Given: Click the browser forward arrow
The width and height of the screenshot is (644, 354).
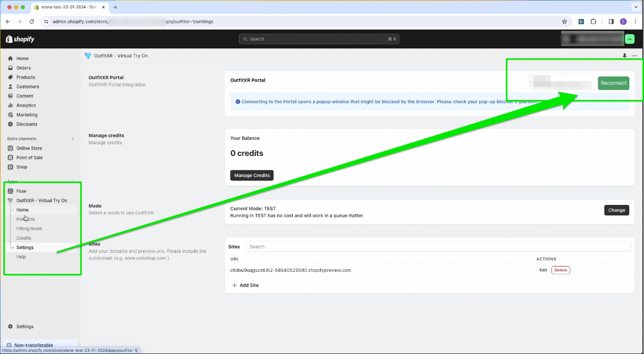Looking at the screenshot, I should pyautogui.click(x=19, y=22).
